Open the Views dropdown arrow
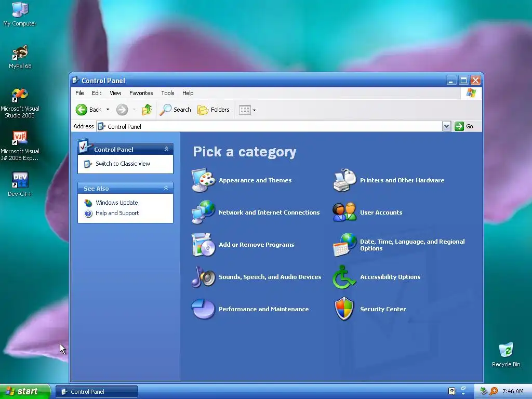The height and width of the screenshot is (399, 532). pyautogui.click(x=255, y=110)
